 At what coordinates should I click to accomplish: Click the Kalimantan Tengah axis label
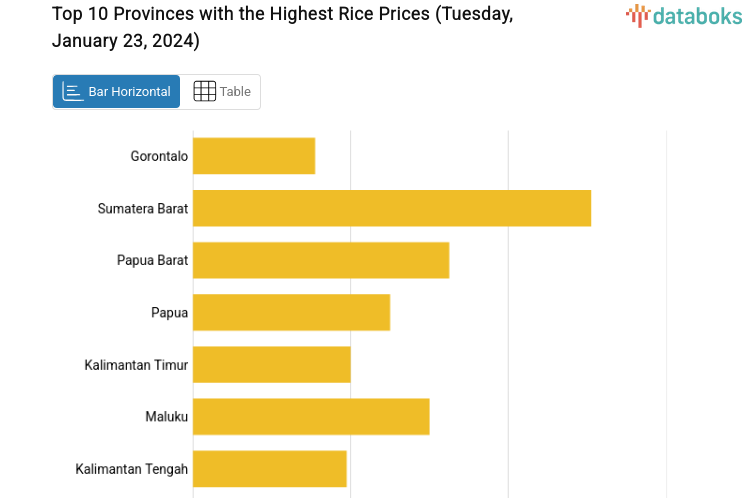tap(131, 468)
